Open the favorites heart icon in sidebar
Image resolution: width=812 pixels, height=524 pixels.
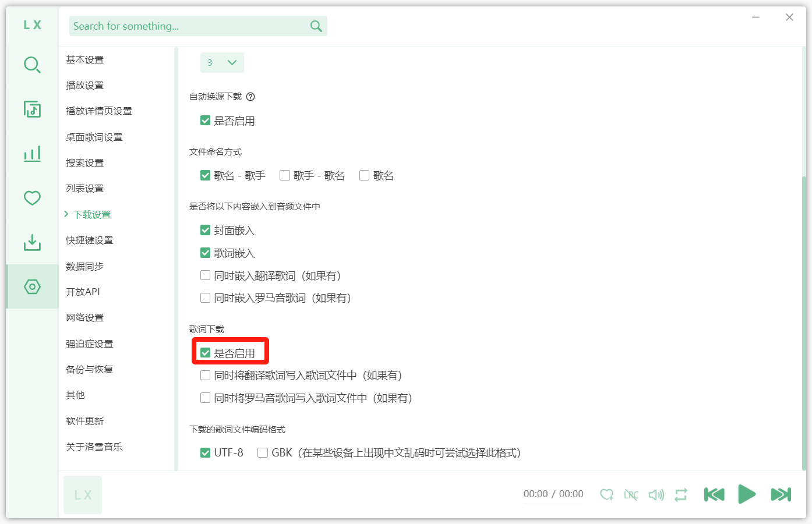(x=32, y=198)
